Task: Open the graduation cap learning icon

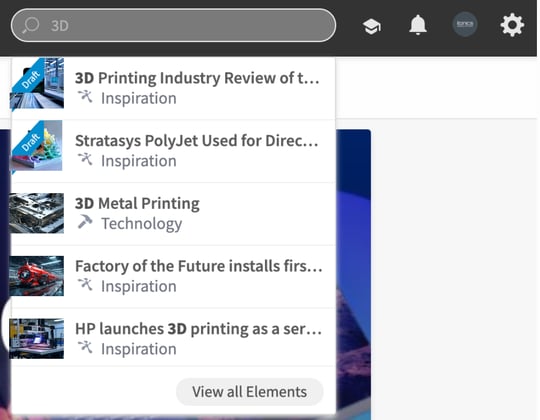Action: pyautogui.click(x=372, y=26)
